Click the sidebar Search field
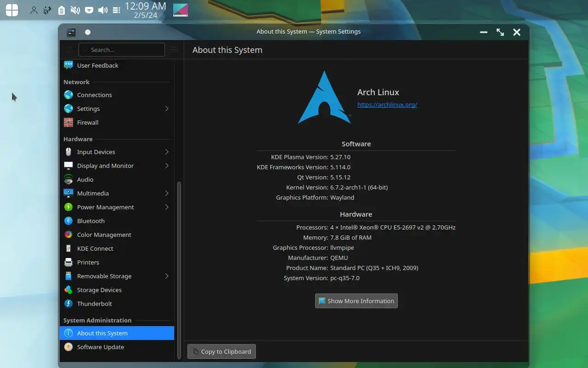 [122, 50]
